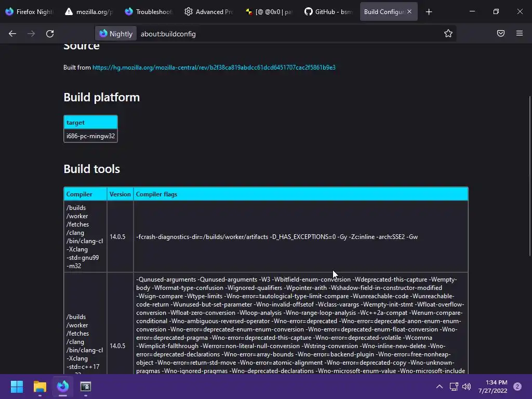The width and height of the screenshot is (532, 399).
Task: Switch to the Advanced Preferences tab
Action: [x=208, y=12]
